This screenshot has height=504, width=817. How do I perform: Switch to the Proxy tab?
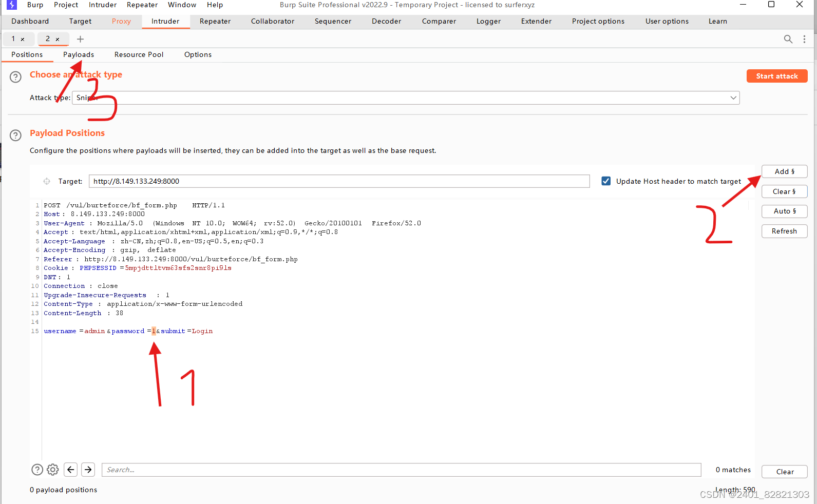(x=121, y=21)
